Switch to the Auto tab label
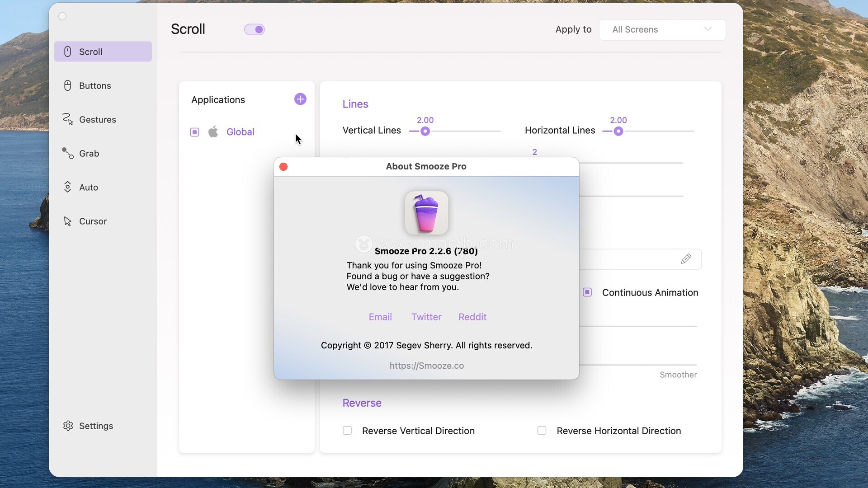The width and height of the screenshot is (868, 488). click(x=89, y=187)
